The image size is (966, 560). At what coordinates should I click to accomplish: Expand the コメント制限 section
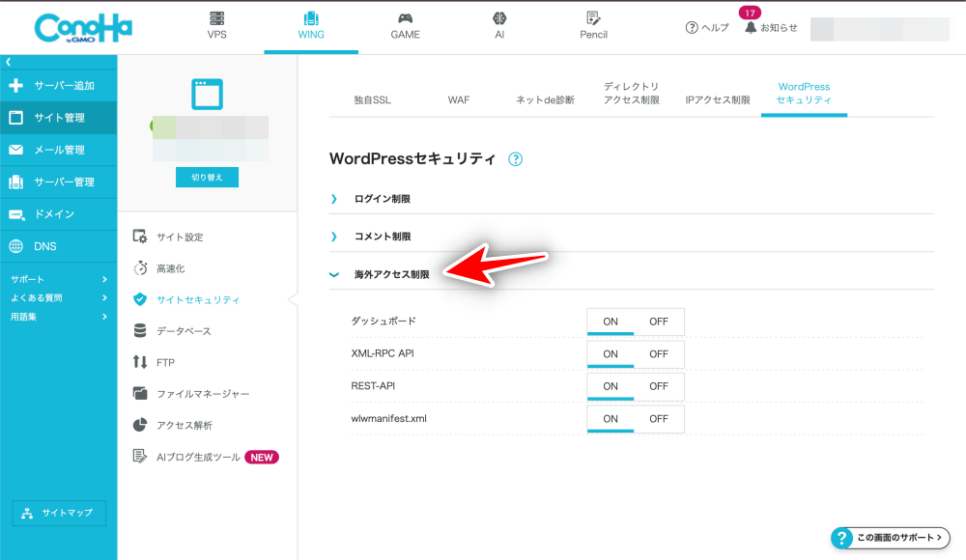click(x=382, y=237)
